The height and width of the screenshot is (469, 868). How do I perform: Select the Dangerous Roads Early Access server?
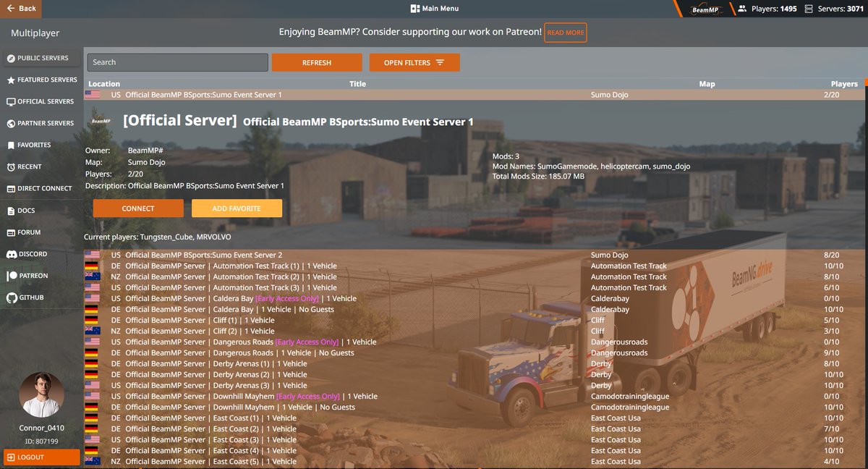474,342
